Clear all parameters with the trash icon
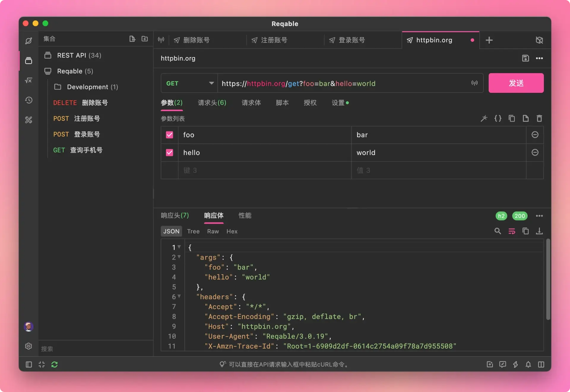 539,118
